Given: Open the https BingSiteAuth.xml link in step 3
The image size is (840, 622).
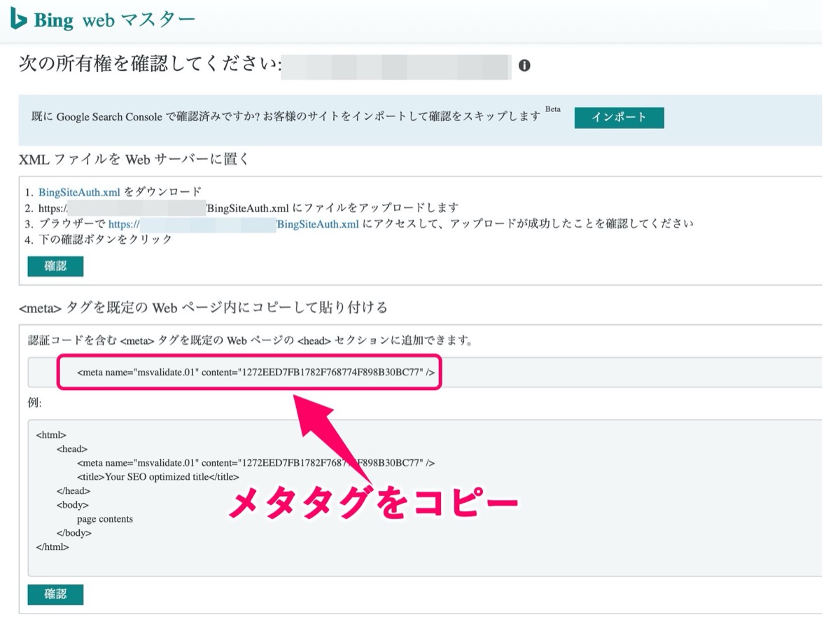Looking at the screenshot, I should [x=234, y=223].
